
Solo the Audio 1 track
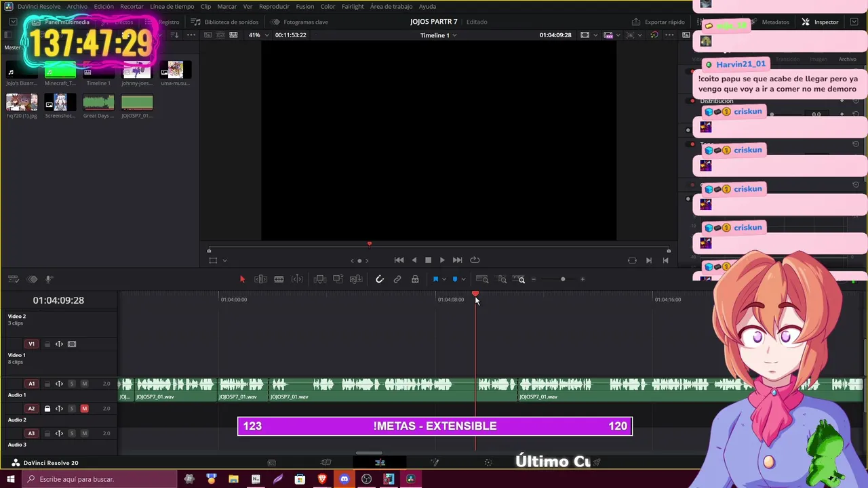tap(71, 384)
